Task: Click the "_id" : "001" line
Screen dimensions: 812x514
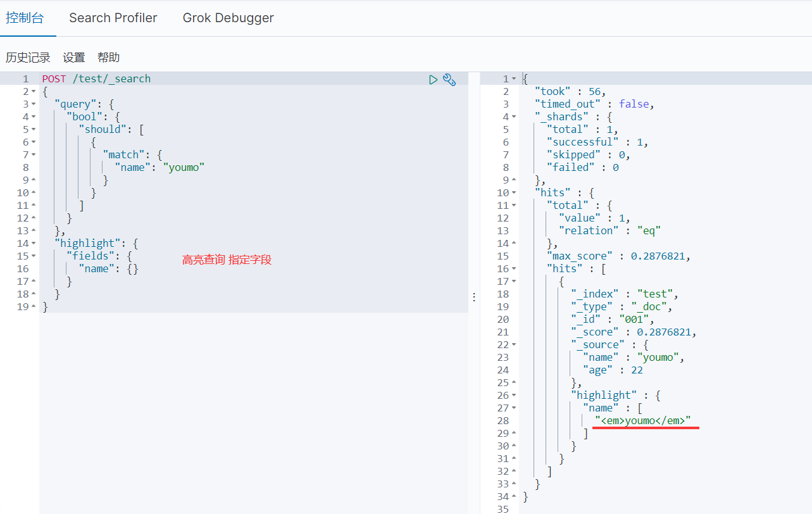Action: (612, 320)
